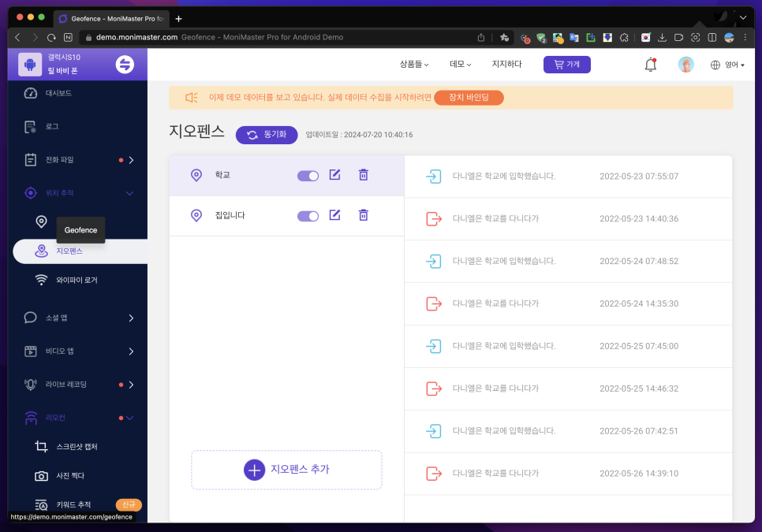Image resolution: width=762 pixels, height=532 pixels.
Task: Reload the page with browser refresh icon
Action: click(x=51, y=37)
